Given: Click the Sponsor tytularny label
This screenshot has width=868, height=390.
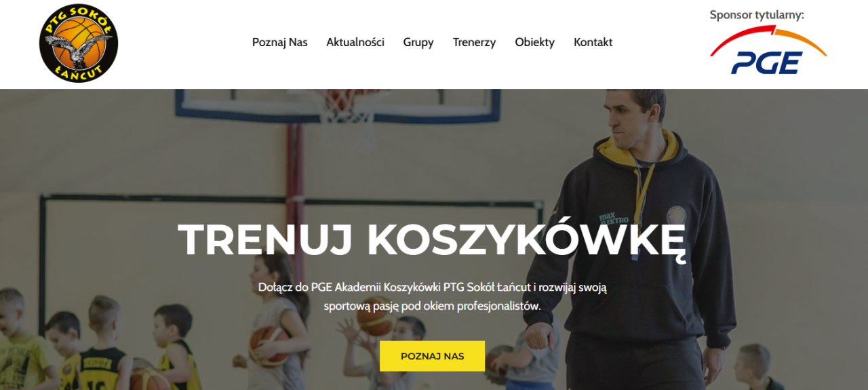Looking at the screenshot, I should (757, 15).
